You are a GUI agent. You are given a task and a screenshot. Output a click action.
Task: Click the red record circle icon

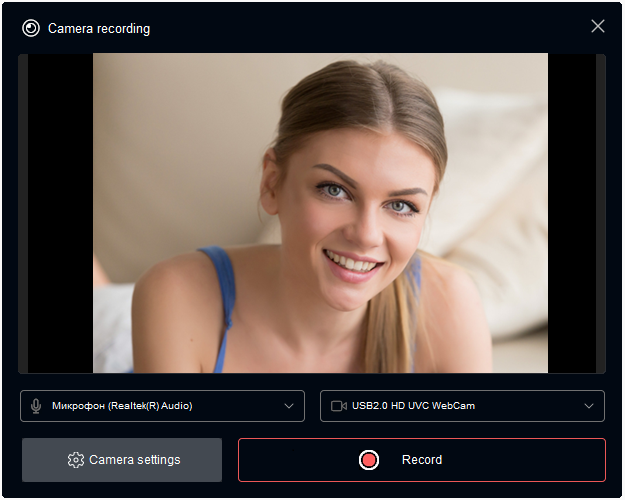tap(369, 460)
